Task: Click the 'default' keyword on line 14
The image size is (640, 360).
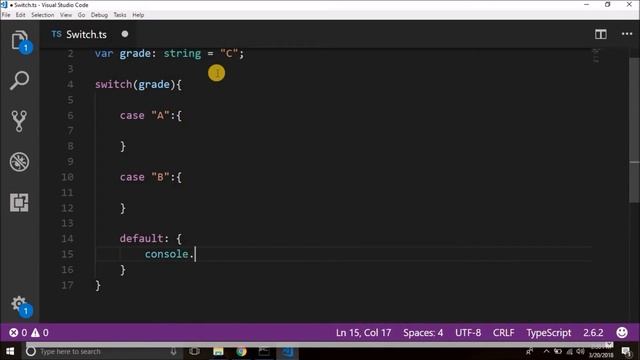Action: [x=141, y=239]
